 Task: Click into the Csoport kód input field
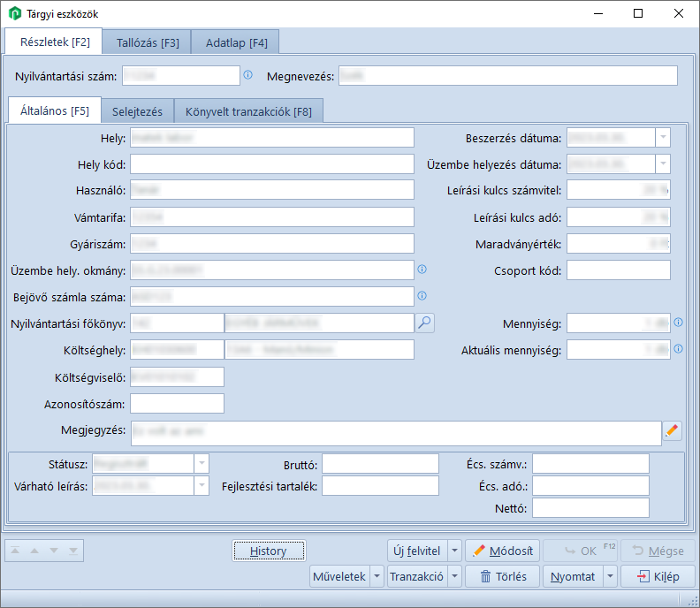pos(618,270)
